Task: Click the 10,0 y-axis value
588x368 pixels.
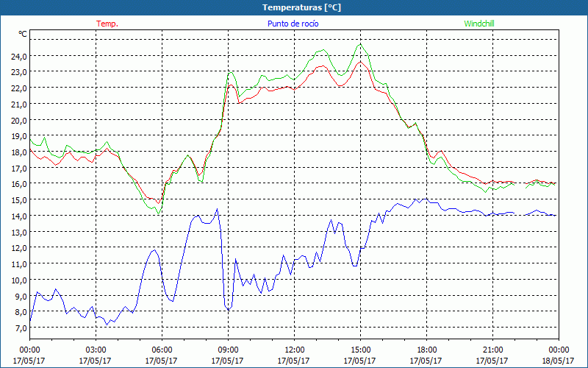Action: click(20, 280)
